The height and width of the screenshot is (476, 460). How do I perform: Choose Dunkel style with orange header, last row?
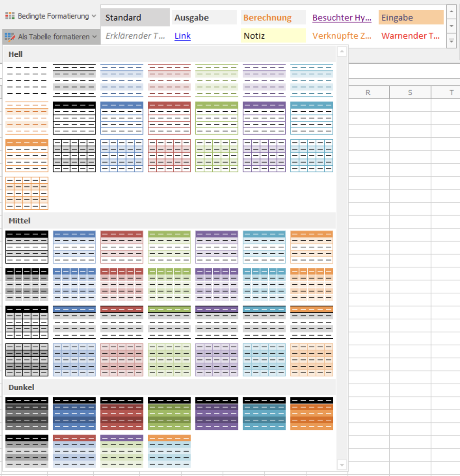pos(169,451)
